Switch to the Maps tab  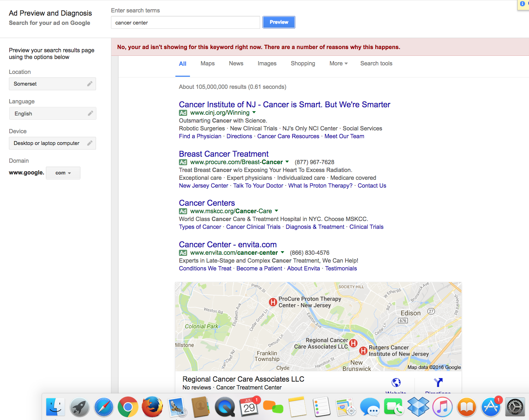207,63
